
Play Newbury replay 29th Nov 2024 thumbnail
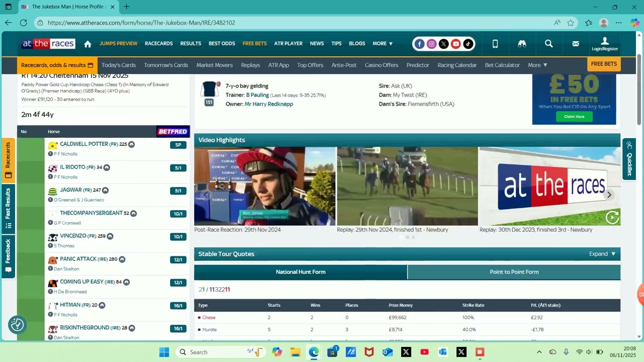point(408,186)
